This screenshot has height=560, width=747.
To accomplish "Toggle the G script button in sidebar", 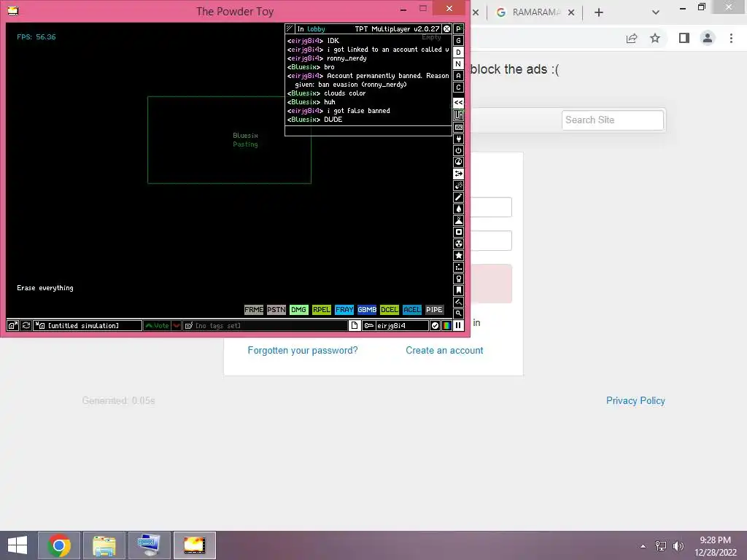I will [x=458, y=41].
